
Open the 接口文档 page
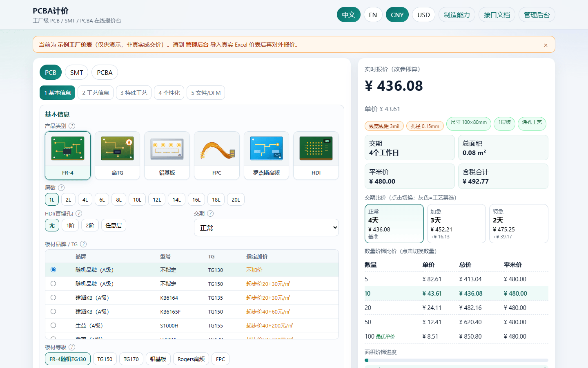pos(497,15)
